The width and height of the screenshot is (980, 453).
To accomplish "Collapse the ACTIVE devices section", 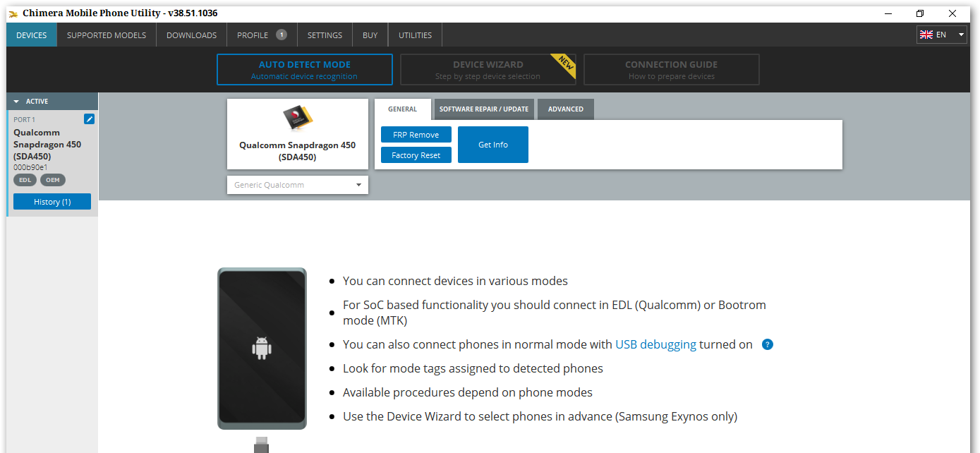I will coord(16,102).
